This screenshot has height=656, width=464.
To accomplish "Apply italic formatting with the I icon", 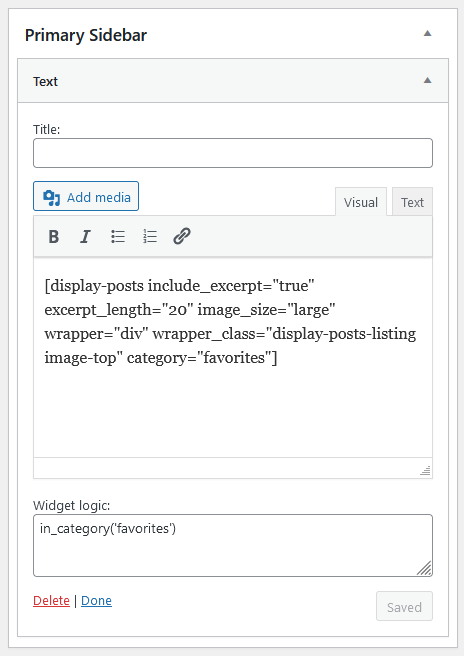I will pyautogui.click(x=85, y=236).
